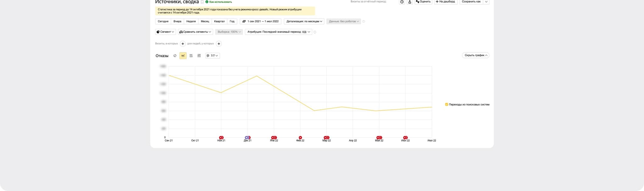
Task: Select the column chart view icon
Action: (x=199, y=56)
